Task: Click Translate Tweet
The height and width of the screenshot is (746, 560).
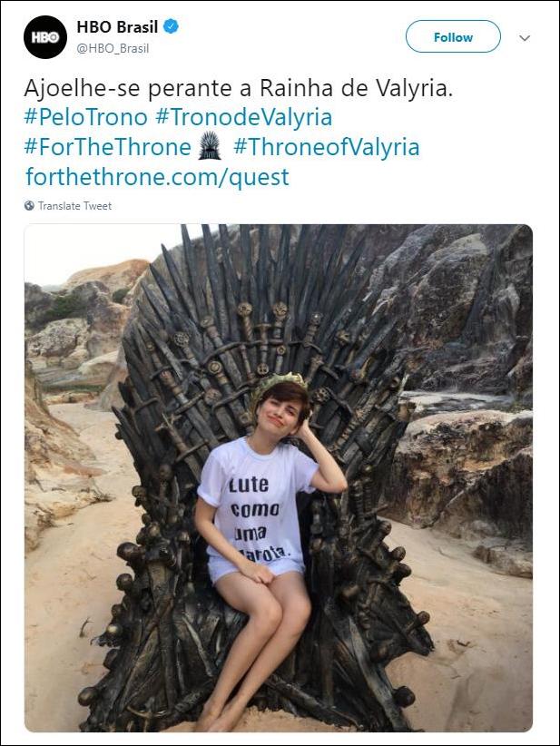Action: (x=74, y=206)
